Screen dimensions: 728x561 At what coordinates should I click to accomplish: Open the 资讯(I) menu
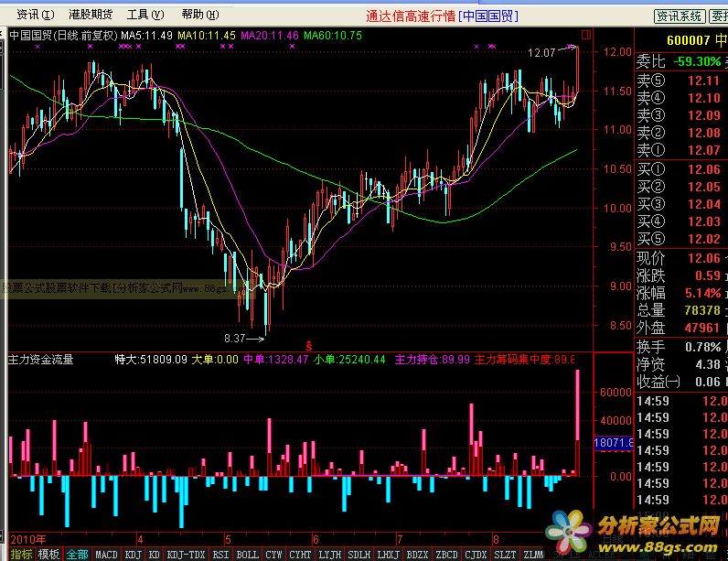(36, 15)
